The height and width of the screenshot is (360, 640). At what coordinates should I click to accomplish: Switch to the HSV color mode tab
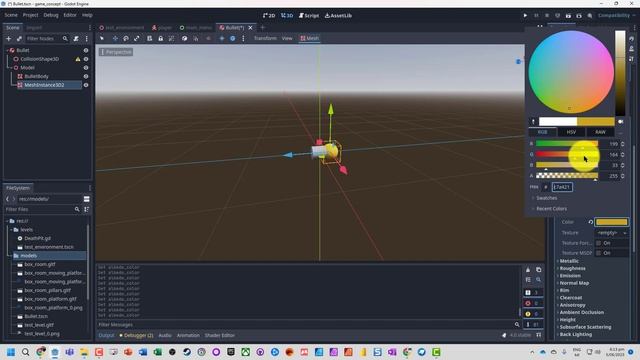571,132
